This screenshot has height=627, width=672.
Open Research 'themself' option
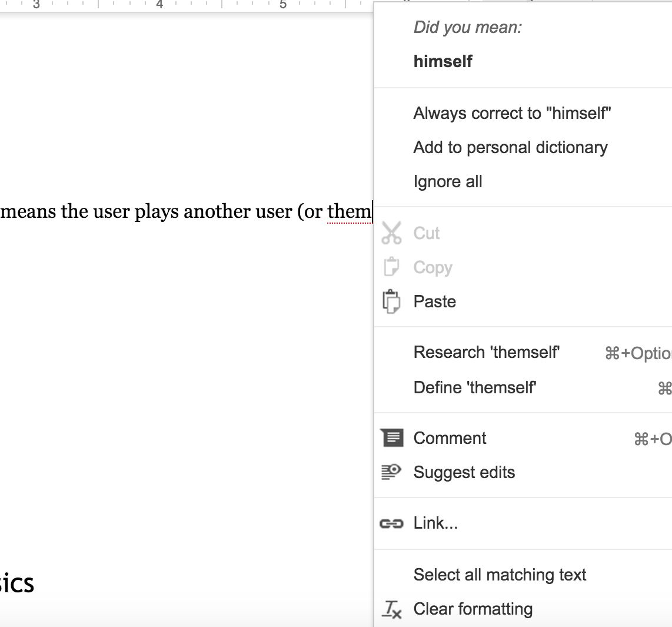[x=486, y=352]
